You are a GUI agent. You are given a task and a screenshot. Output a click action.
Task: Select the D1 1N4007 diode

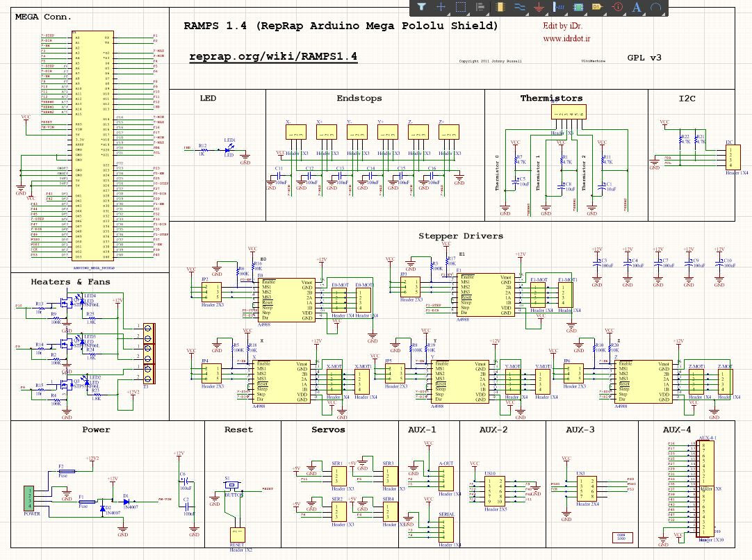(x=126, y=502)
